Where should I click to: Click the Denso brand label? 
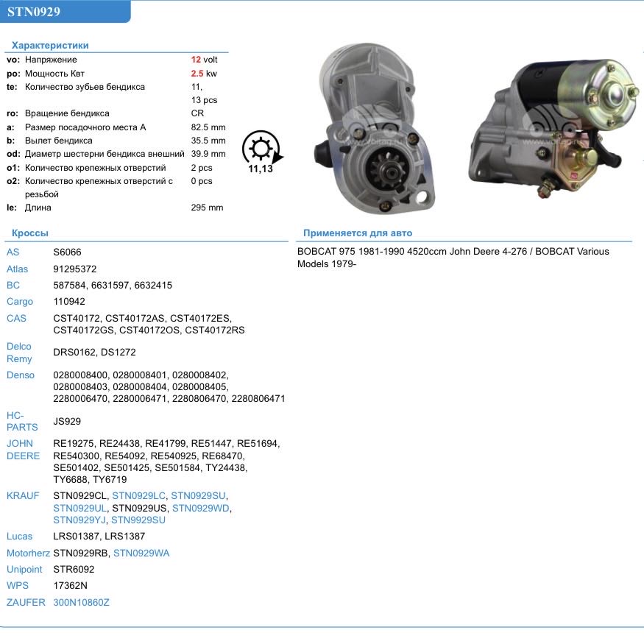click(x=20, y=375)
